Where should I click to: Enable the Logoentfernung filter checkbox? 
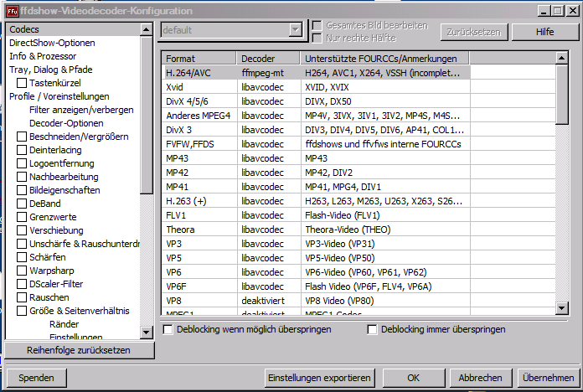(23, 163)
